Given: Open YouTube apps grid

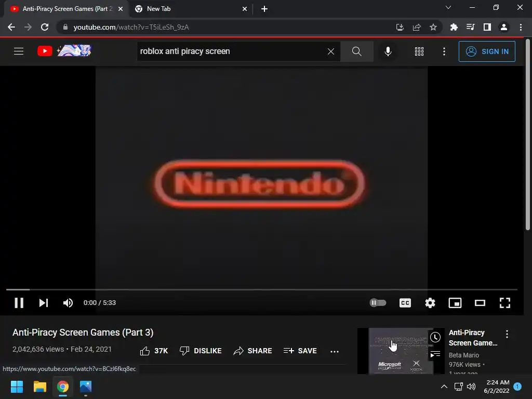Looking at the screenshot, I should 419,51.
